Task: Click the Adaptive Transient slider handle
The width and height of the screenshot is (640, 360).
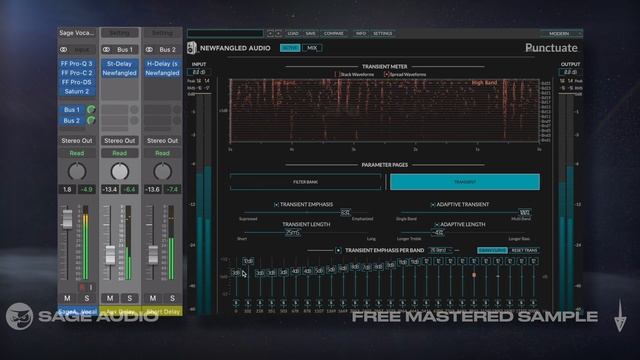Action: tap(524, 213)
